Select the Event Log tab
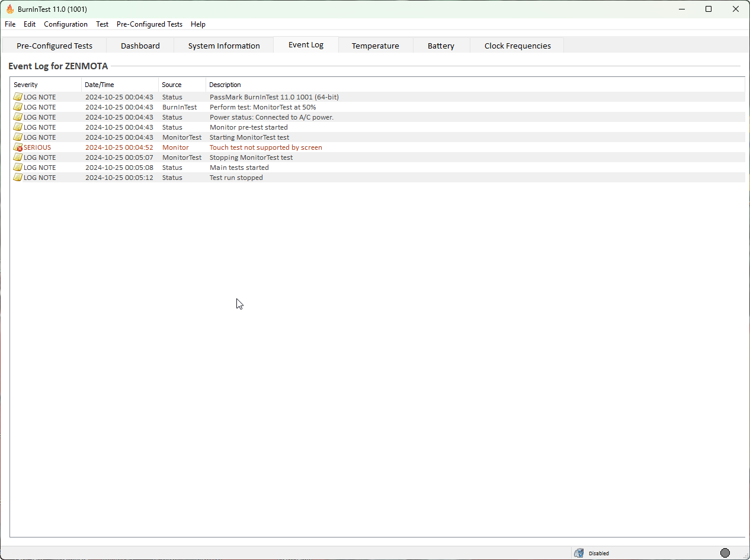750x560 pixels. click(x=306, y=45)
